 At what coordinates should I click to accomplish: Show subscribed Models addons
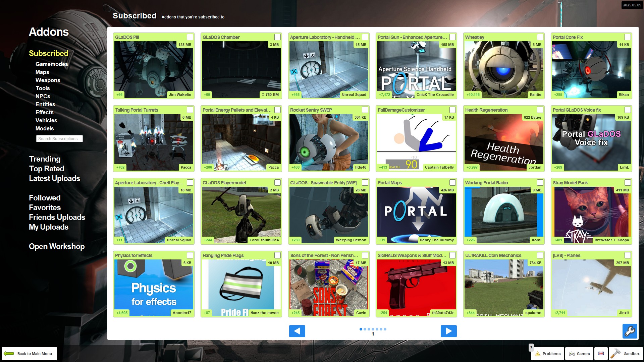45,128
